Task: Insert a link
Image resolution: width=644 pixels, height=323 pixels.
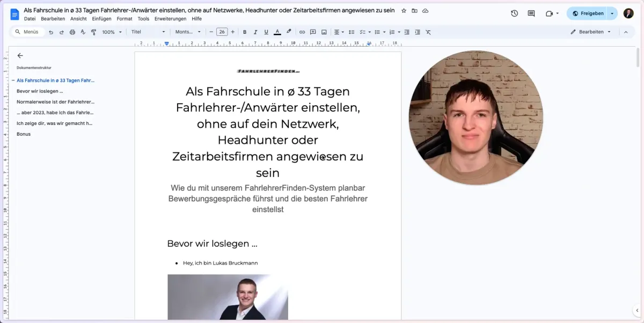Action: point(302,32)
